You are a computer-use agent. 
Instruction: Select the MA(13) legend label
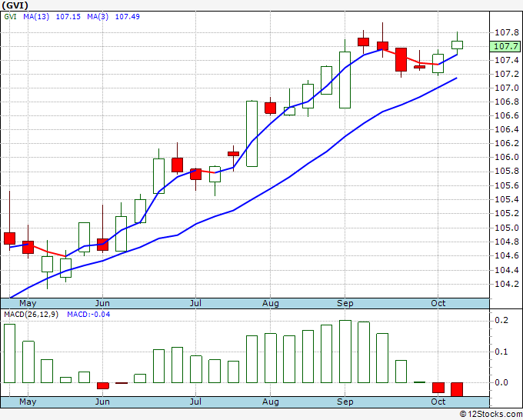[36, 17]
